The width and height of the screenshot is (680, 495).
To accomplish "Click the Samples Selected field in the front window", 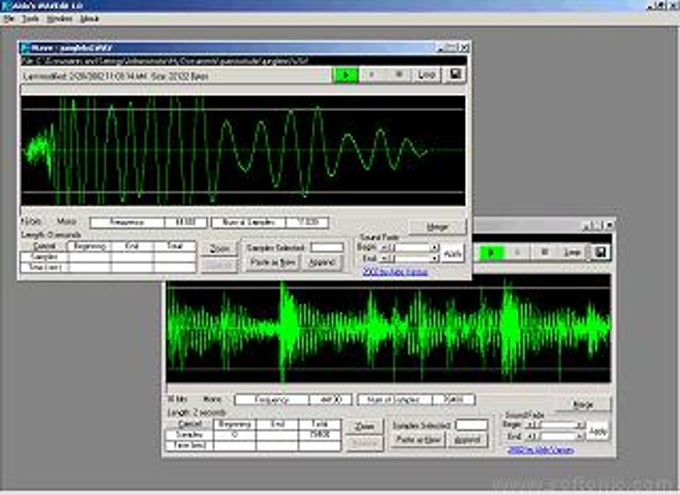I will [x=326, y=246].
